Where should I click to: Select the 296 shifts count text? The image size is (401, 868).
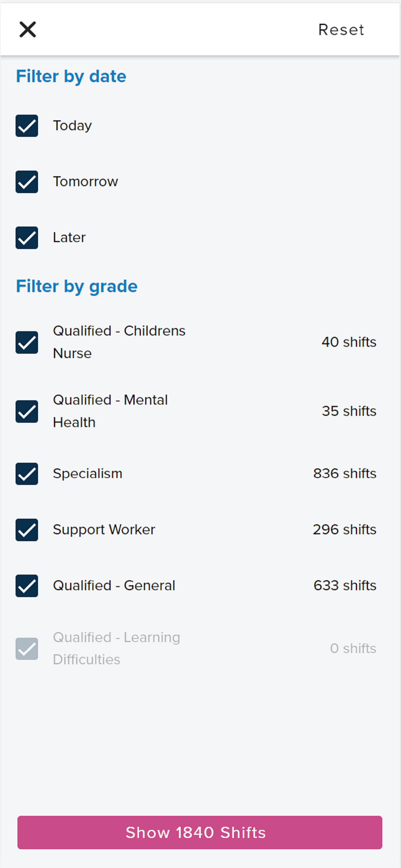pos(344,529)
